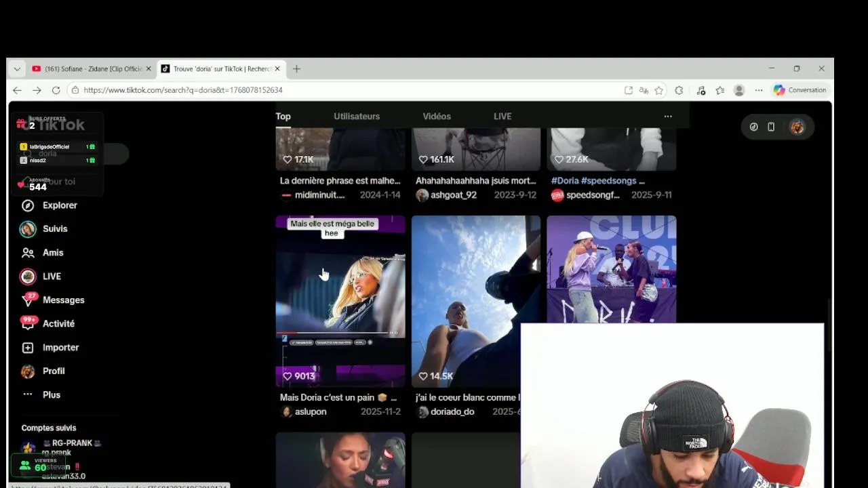Open the ashgoat_92 user profile link
This screenshot has height=488, width=868.
[x=454, y=195]
